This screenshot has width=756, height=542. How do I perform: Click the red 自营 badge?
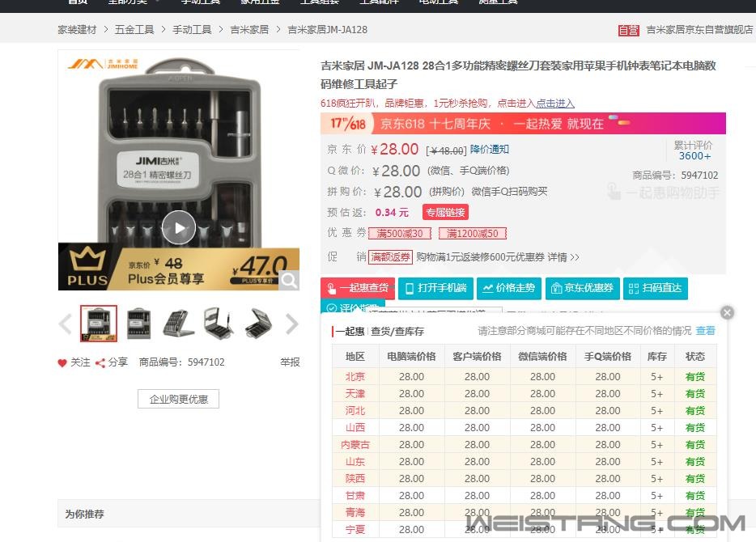[629, 31]
